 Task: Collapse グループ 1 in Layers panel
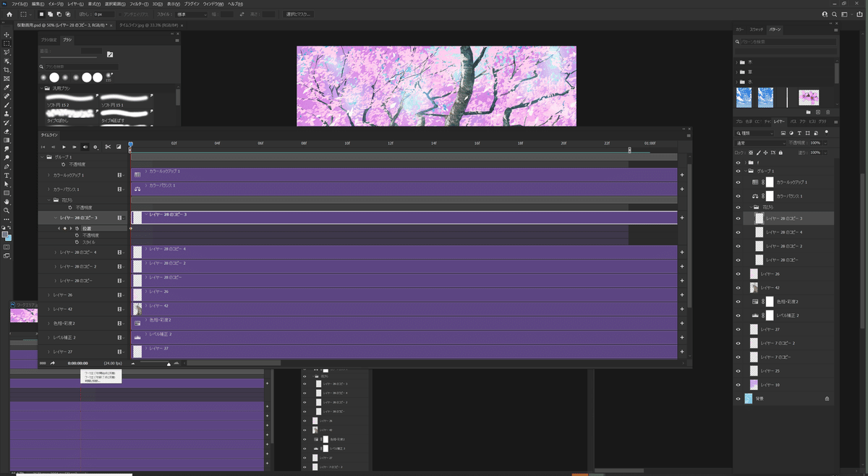pos(747,171)
